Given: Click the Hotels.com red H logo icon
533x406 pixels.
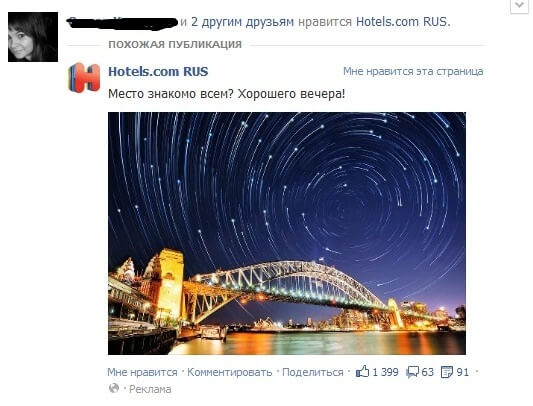Looking at the screenshot, I should click(x=84, y=78).
